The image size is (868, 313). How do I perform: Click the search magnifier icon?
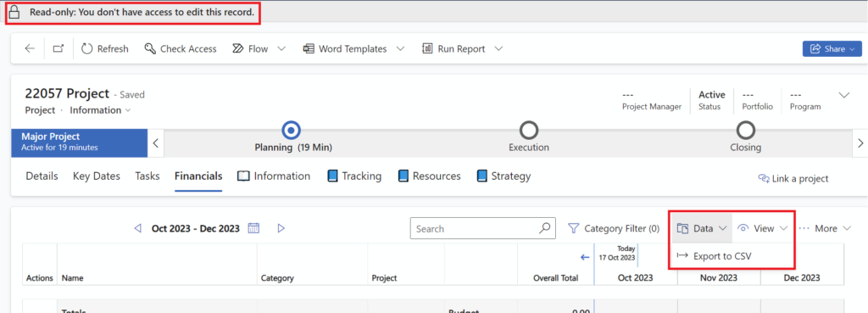545,227
